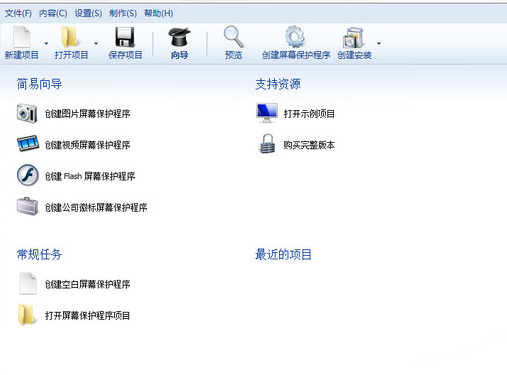This screenshot has height=375, width=507.
Task: Click the 创建屏幕保护程序 gear toolbar icon
Action: tap(295, 37)
